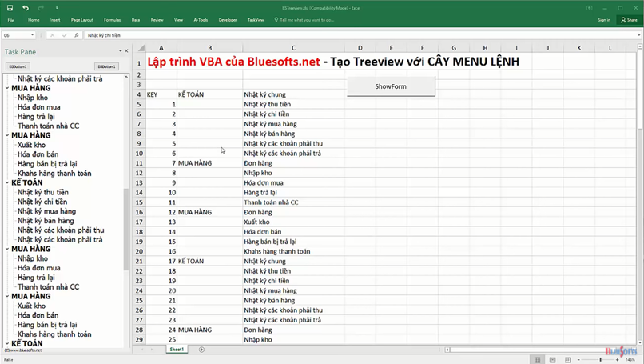Open the Review tab
This screenshot has height=364, width=644.
[157, 20]
